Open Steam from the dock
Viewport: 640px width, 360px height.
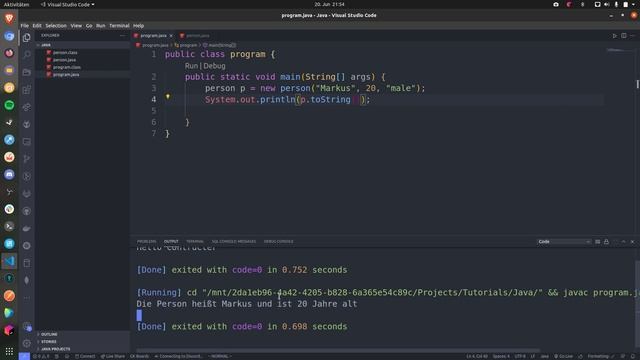point(9,122)
